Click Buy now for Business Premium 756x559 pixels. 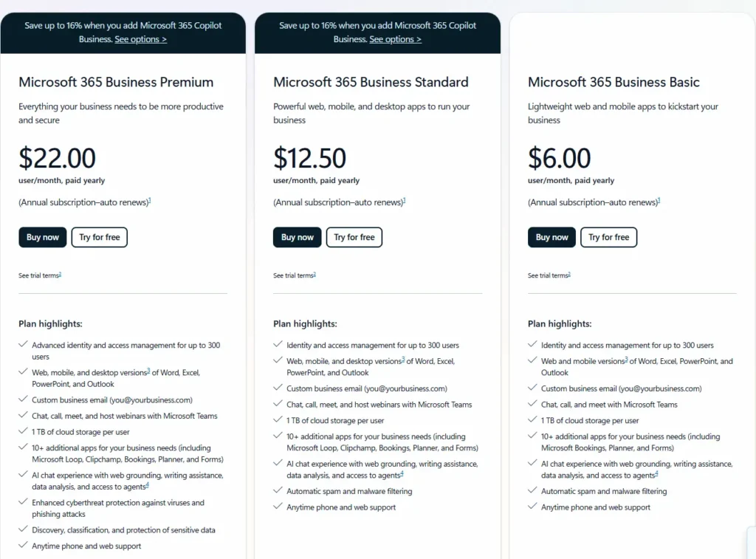[42, 237]
